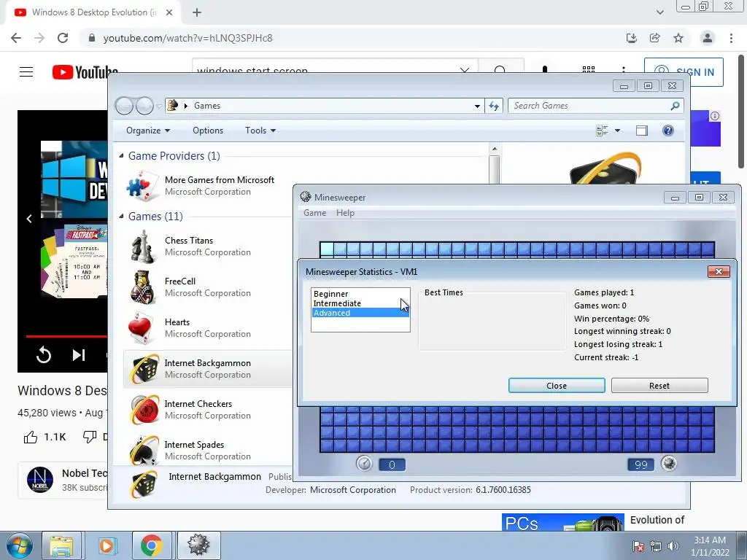Collapse the Game Providers (1) group

click(121, 156)
